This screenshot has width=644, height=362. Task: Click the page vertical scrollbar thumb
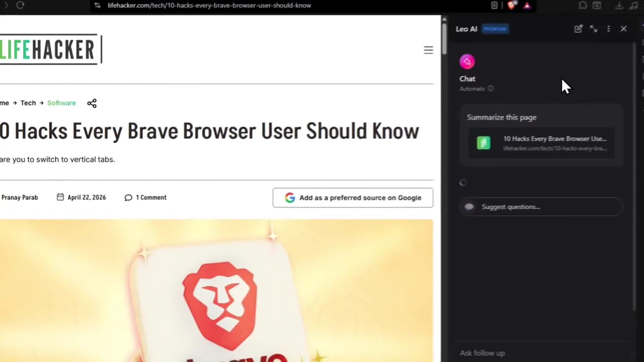[444, 39]
